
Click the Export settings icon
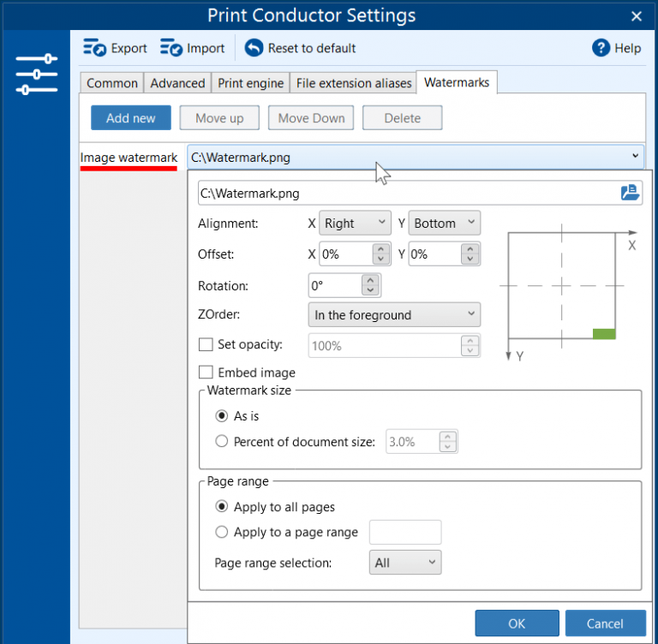click(94, 48)
